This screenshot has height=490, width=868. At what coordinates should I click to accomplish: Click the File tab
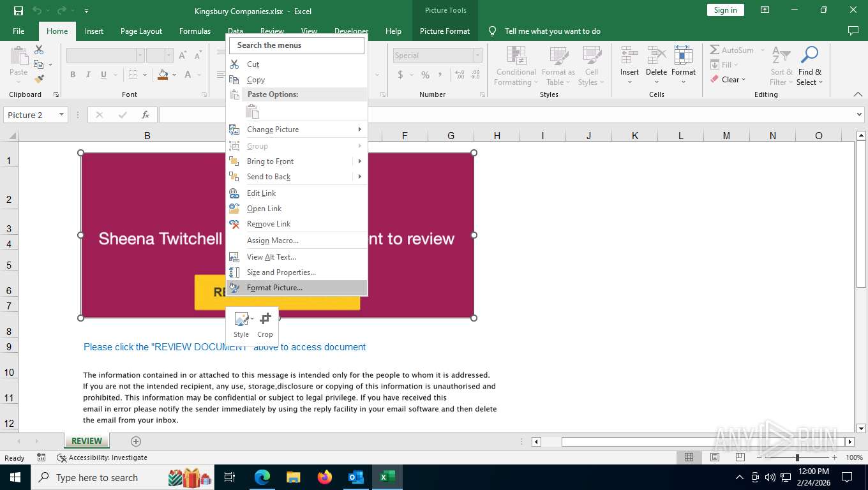(x=19, y=31)
